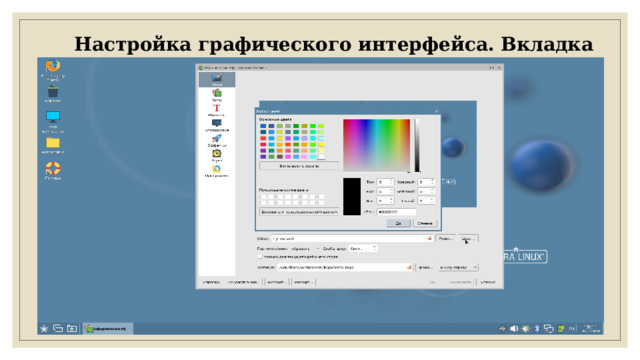The image size is (640, 360).
Task: Open the Fonts section with red T icon
Action: click(x=217, y=110)
